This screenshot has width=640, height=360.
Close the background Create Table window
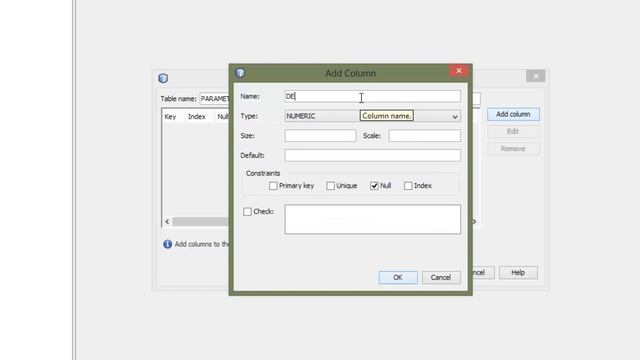(536, 76)
